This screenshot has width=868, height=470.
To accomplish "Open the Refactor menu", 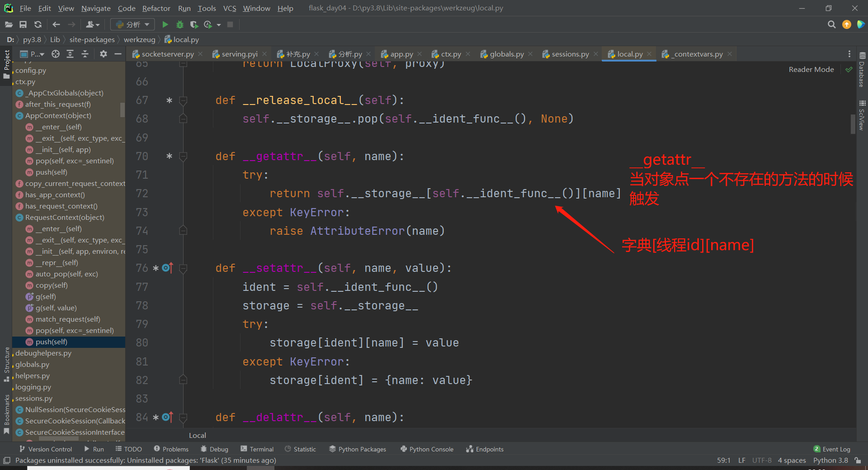I will 156,8.
